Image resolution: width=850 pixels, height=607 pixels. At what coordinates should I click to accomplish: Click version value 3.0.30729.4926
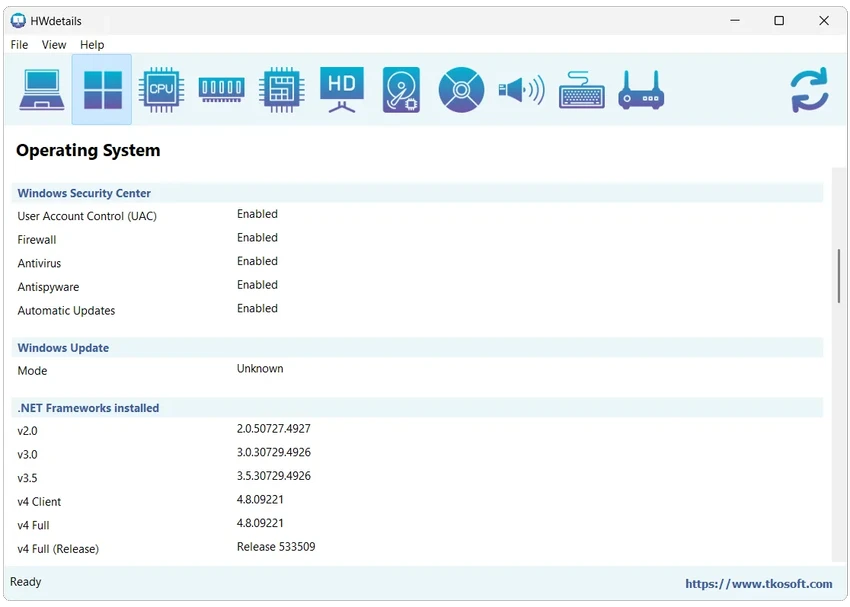pyautogui.click(x=274, y=453)
